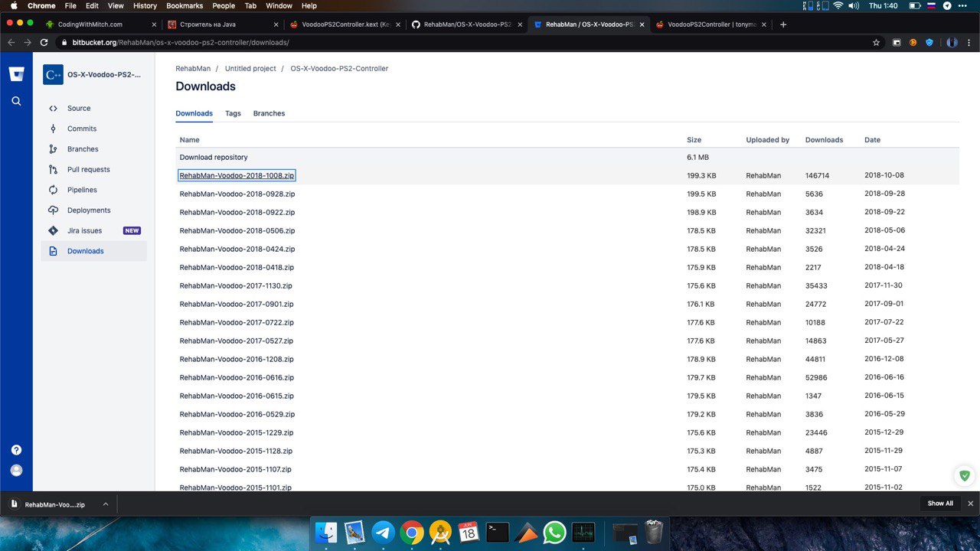The height and width of the screenshot is (551, 980).
Task: Click OS-X-Voodoo-PS2-Controller breadcrumb link
Action: coord(339,69)
